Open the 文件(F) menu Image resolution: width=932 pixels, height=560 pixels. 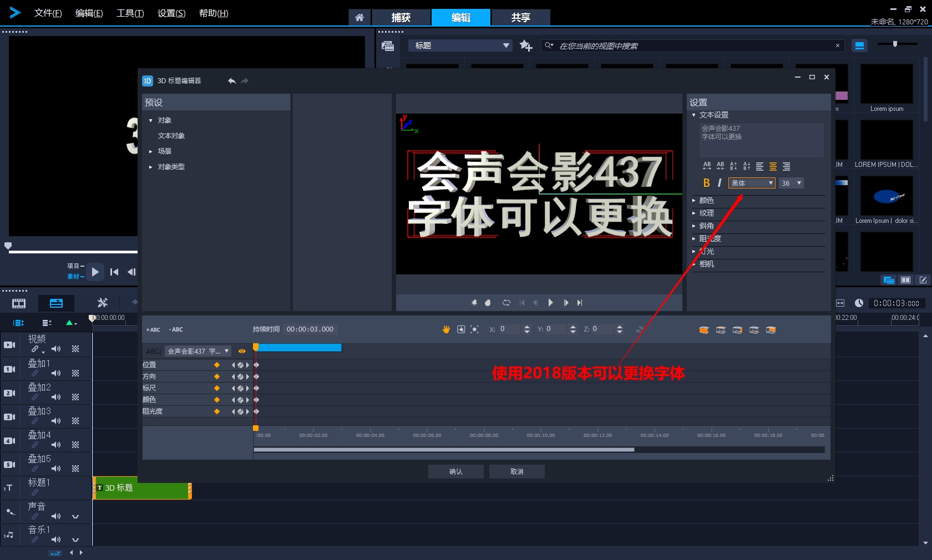[x=48, y=13]
